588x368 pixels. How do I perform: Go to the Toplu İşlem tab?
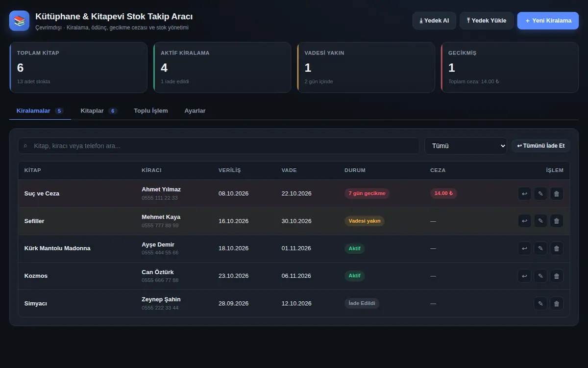151,111
